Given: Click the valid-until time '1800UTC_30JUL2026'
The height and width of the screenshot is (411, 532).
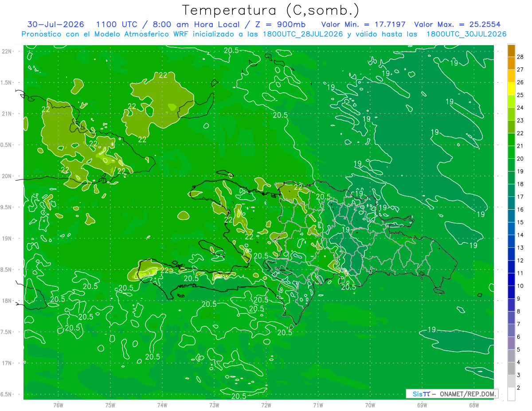Looking at the screenshot, I should point(466,34).
